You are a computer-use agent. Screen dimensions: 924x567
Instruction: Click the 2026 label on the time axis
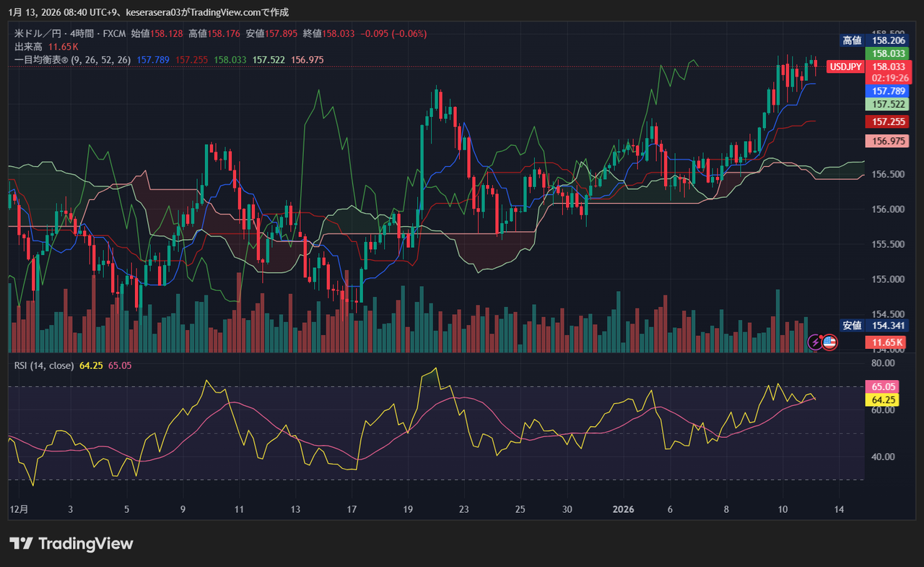pyautogui.click(x=623, y=509)
